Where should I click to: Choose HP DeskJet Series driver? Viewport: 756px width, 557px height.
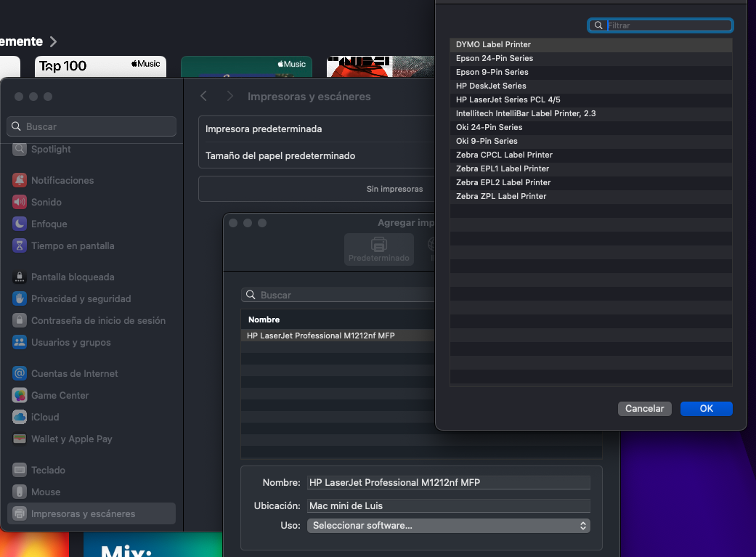590,86
